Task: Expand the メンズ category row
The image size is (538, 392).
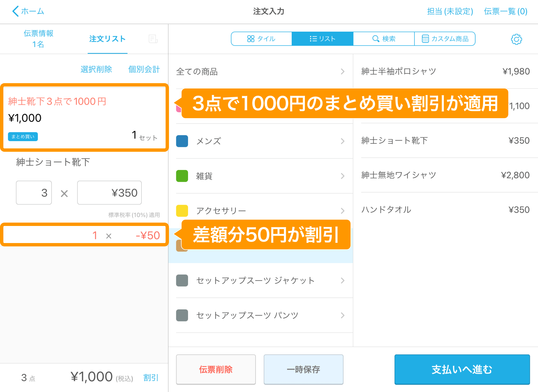Action: click(x=260, y=141)
